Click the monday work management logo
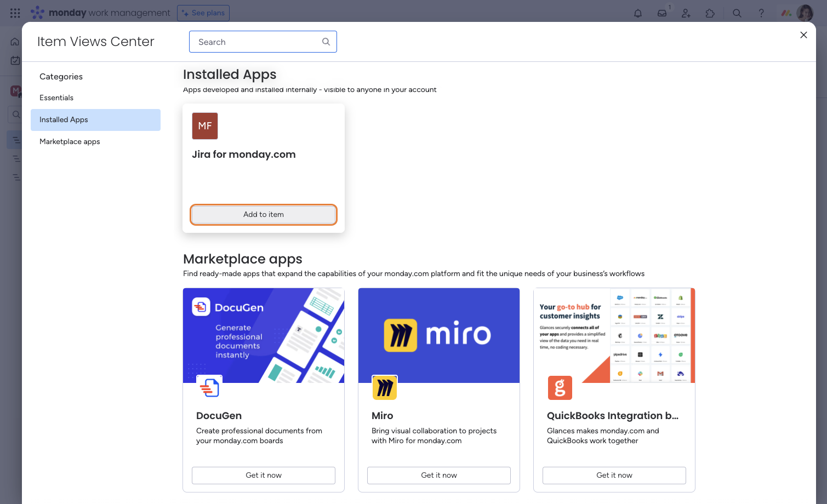This screenshot has width=827, height=504. [100, 13]
